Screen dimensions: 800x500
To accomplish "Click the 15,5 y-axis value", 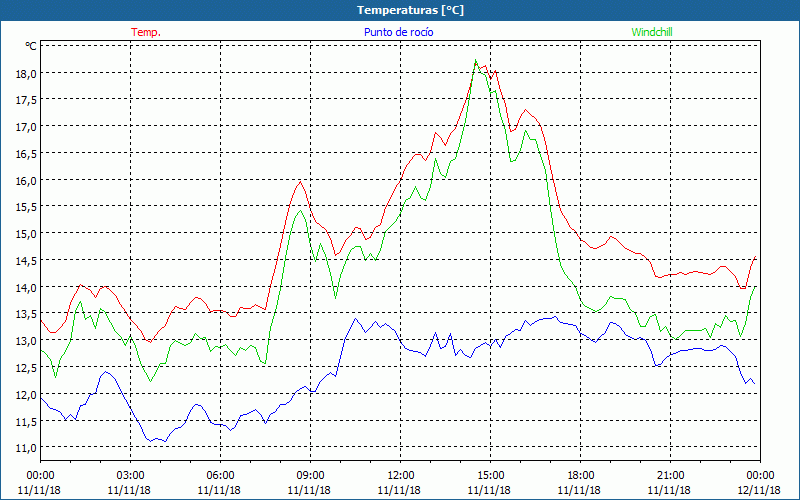I will pyautogui.click(x=27, y=207).
